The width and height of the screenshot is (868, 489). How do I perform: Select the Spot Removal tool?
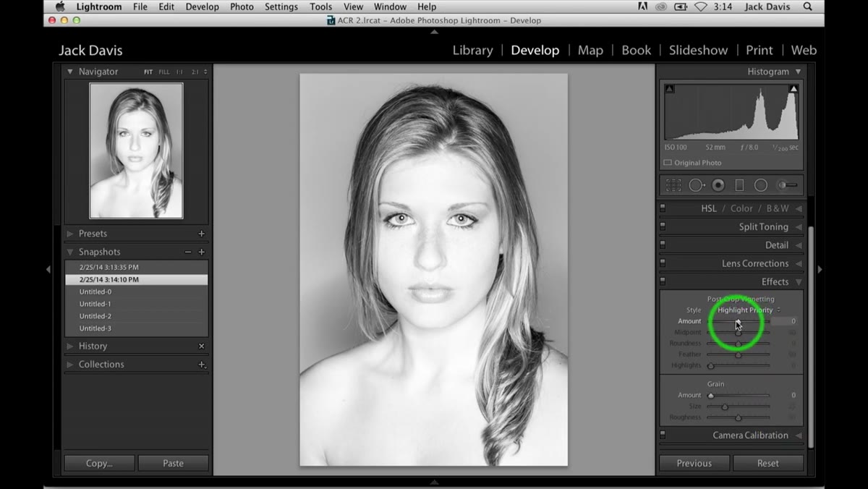[x=696, y=185]
